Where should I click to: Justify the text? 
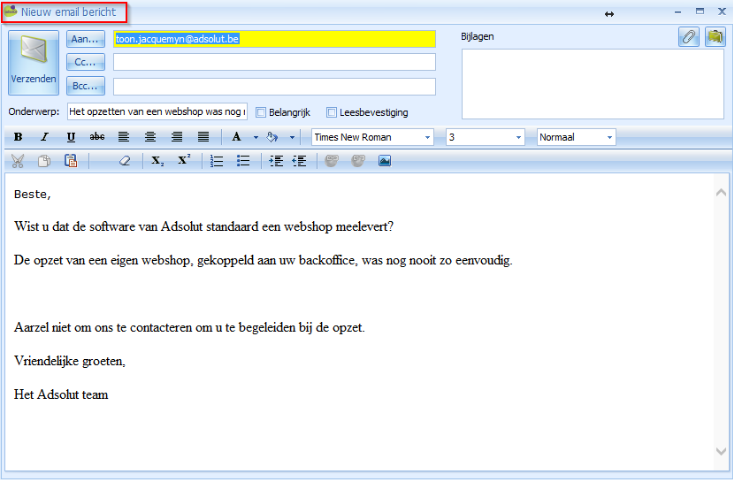(203, 137)
